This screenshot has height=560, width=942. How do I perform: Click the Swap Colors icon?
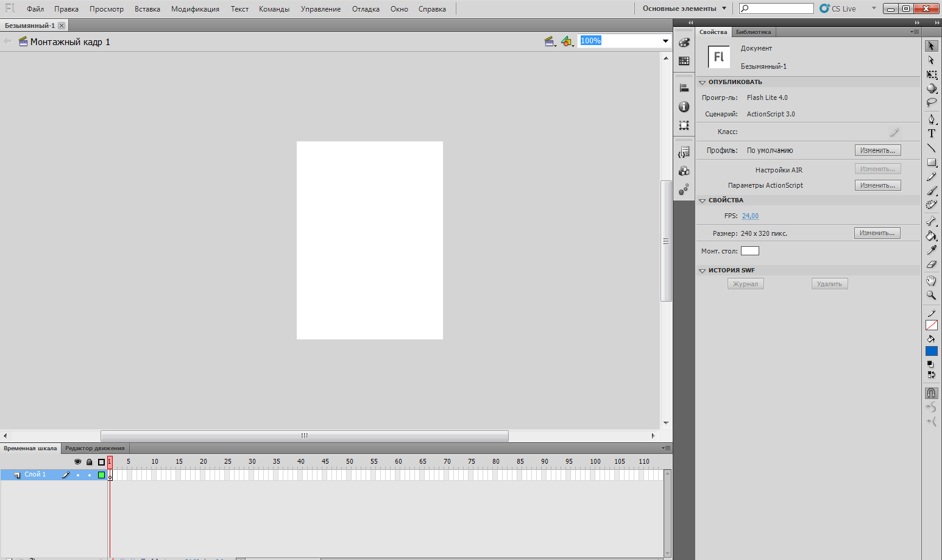coord(930,375)
